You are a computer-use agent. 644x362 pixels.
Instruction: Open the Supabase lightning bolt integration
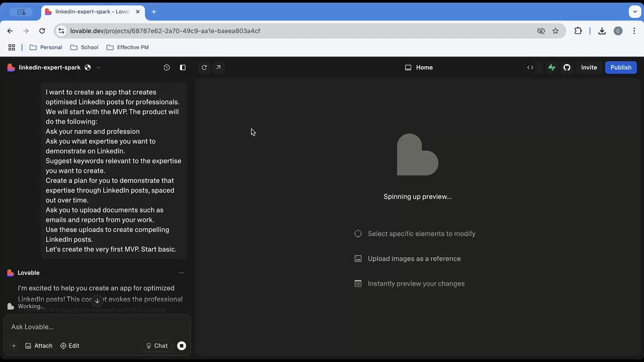[552, 68]
